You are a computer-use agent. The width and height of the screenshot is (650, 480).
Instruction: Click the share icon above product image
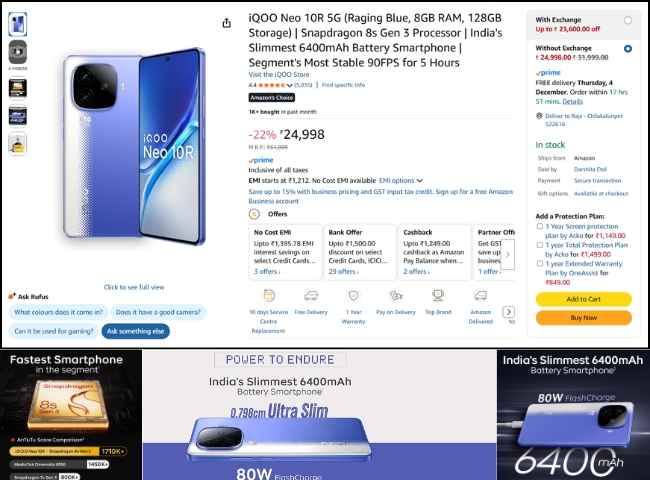point(226,23)
